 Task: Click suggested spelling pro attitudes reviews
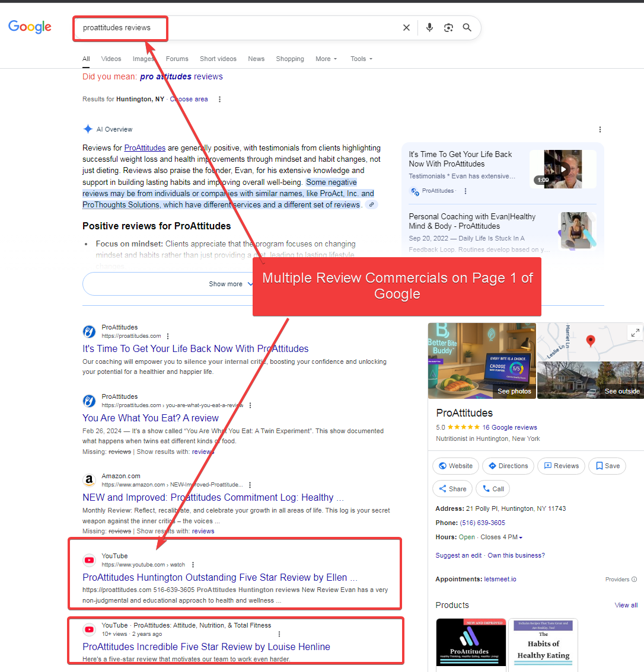tap(181, 76)
